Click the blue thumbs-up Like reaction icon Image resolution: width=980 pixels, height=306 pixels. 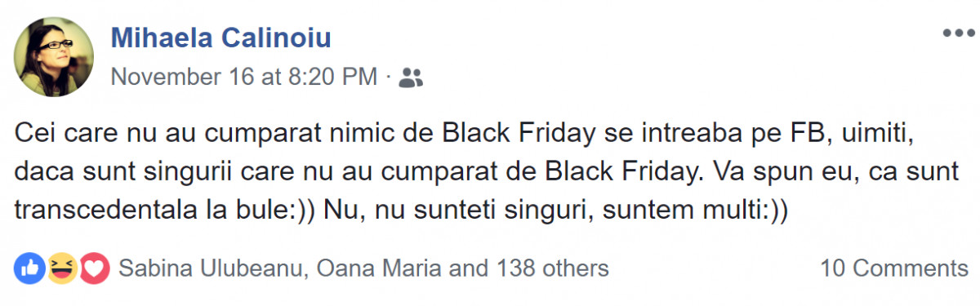point(30,268)
